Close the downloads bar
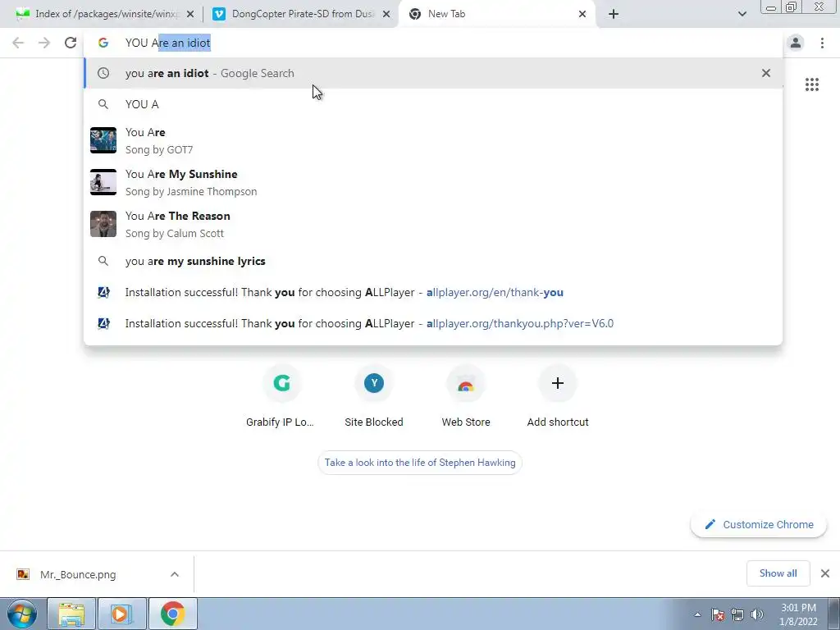The image size is (840, 630). [x=825, y=573]
